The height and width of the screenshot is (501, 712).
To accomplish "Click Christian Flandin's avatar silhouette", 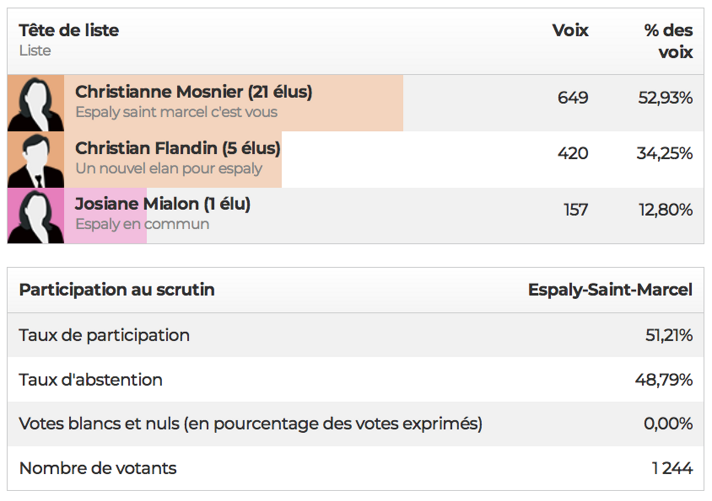I will click(x=36, y=160).
